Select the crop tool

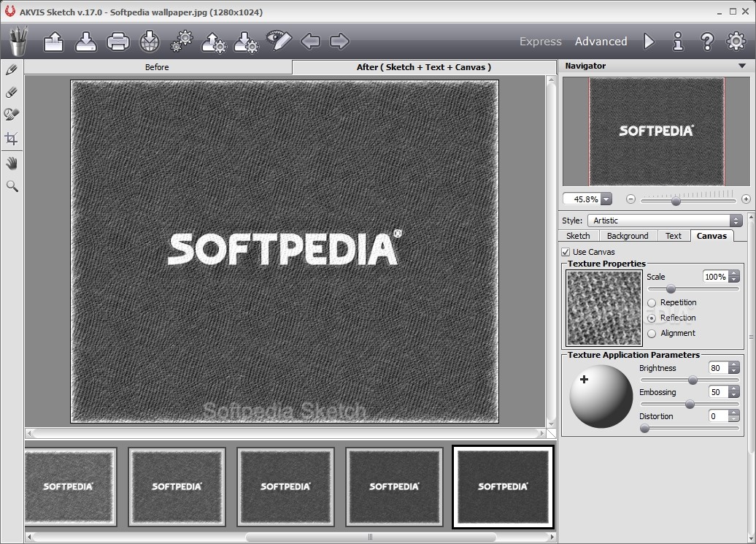coord(12,139)
